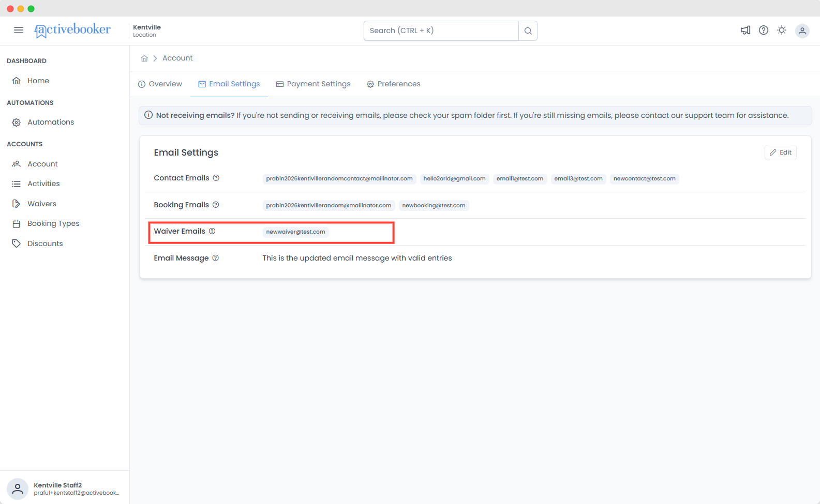Click the Kentville Staff2 avatar icon
The image size is (820, 504).
click(18, 488)
